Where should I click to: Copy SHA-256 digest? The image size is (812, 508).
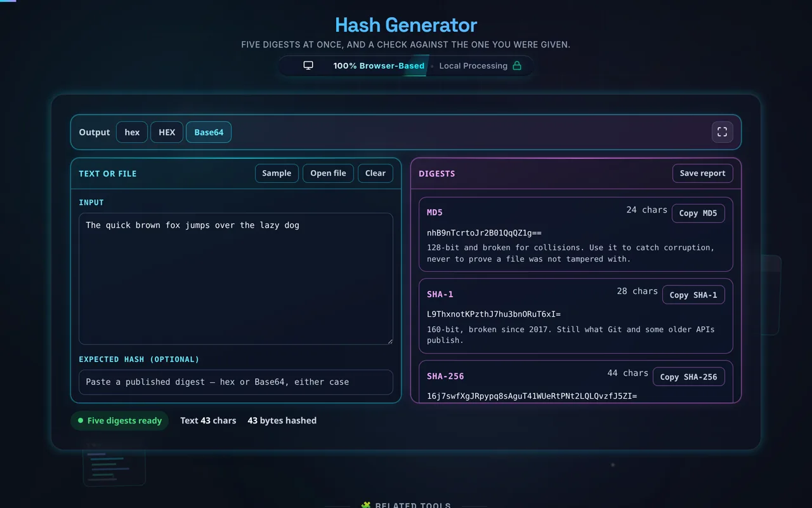(689, 377)
